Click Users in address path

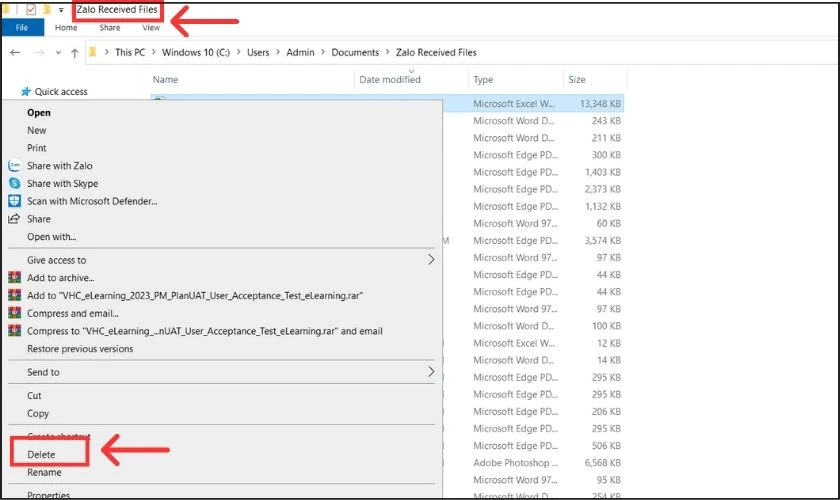[258, 52]
